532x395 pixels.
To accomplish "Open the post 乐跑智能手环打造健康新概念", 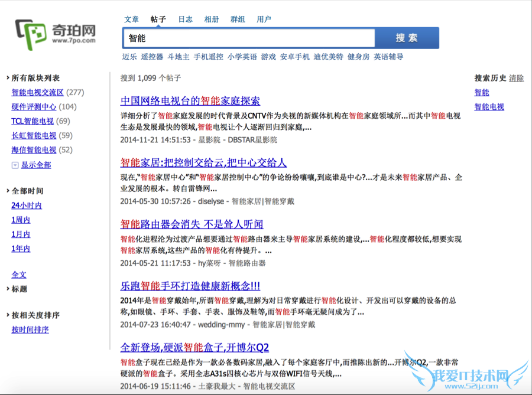I will pyautogui.click(x=190, y=286).
